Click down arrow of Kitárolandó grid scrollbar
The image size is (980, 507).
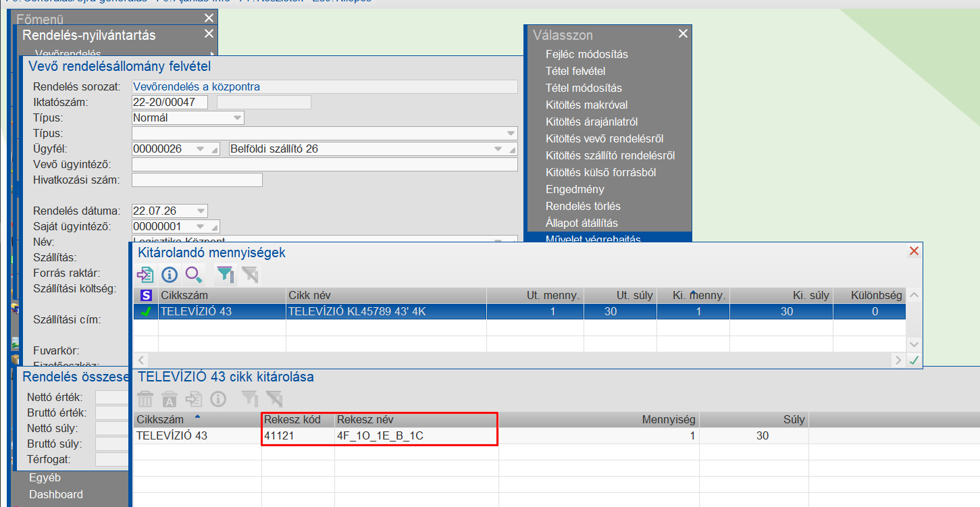914,344
